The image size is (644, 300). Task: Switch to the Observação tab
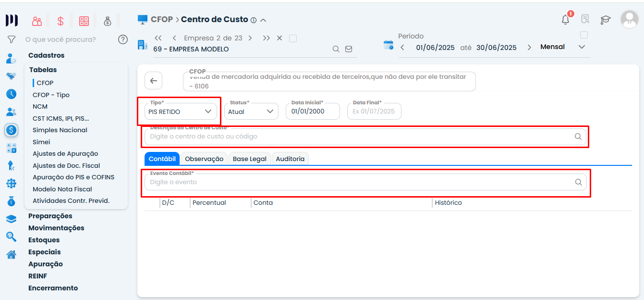204,159
